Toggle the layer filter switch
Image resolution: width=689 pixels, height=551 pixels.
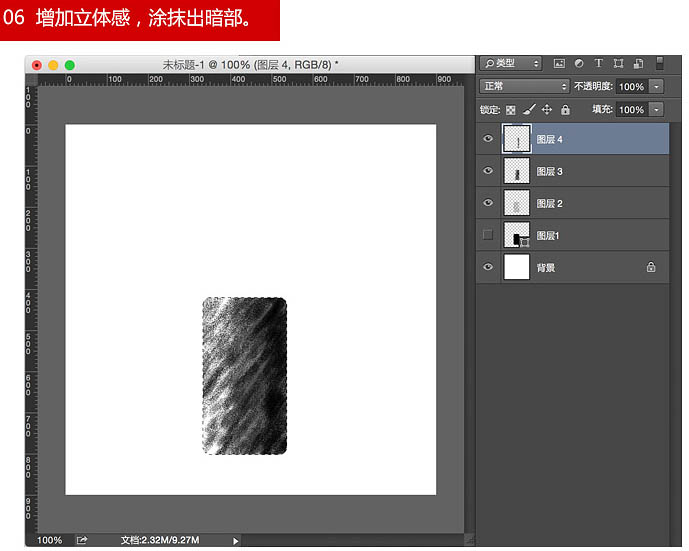coord(660,63)
